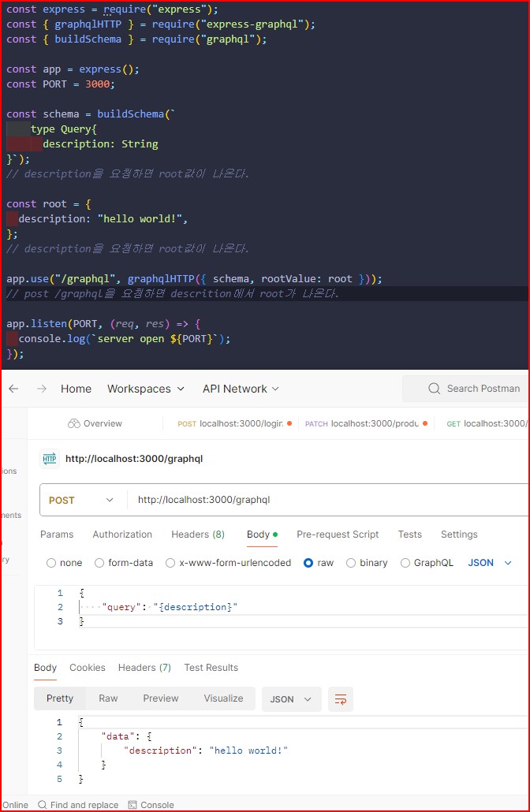The height and width of the screenshot is (812, 530).
Task: Click the const PORT = 3000 code line
Action: 61,84
